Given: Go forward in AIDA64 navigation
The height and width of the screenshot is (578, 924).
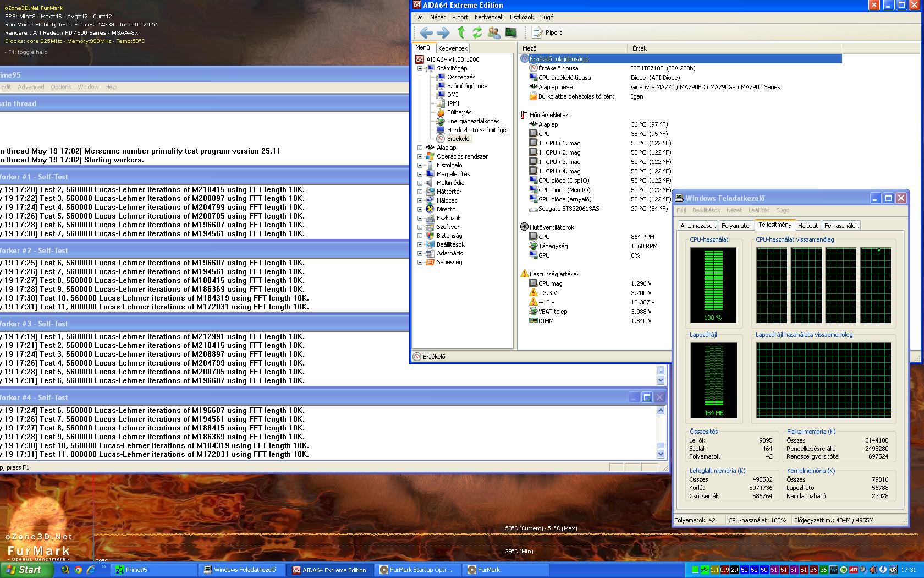Looking at the screenshot, I should [443, 32].
